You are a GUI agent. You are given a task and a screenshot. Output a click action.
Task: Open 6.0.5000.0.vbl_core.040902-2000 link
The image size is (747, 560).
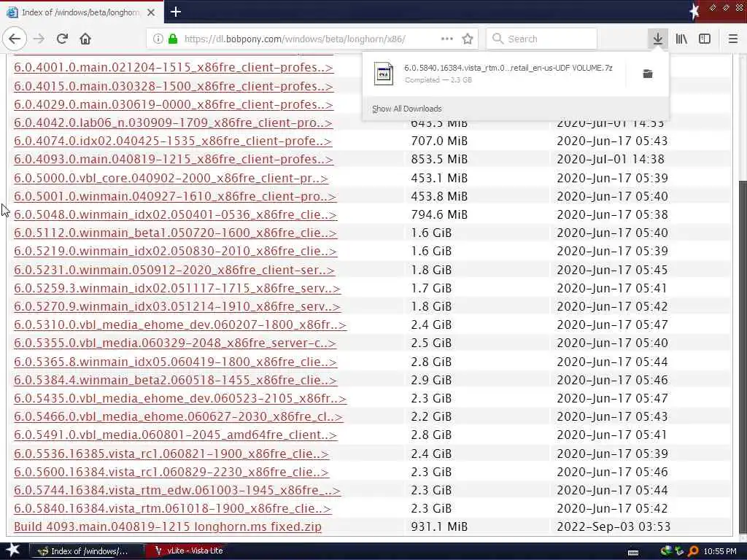pos(171,178)
